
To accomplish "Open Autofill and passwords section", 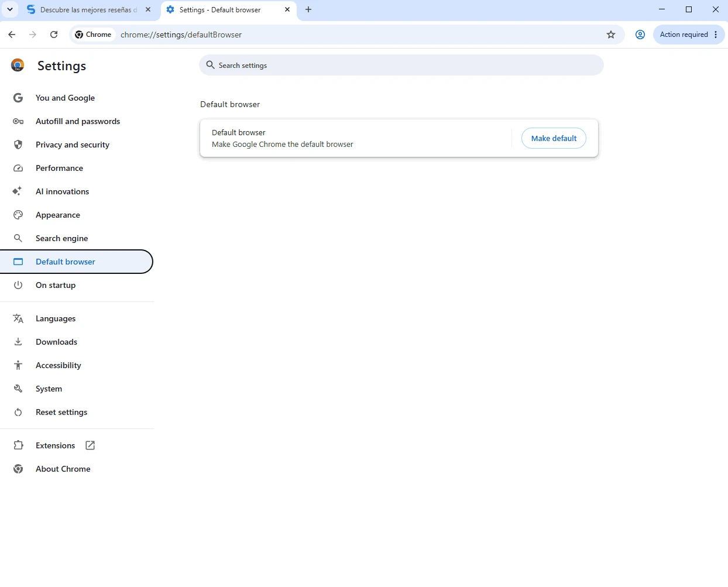I will 77,121.
